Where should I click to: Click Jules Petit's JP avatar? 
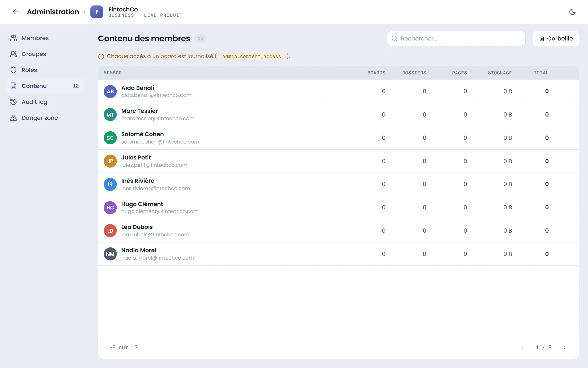[x=110, y=161]
